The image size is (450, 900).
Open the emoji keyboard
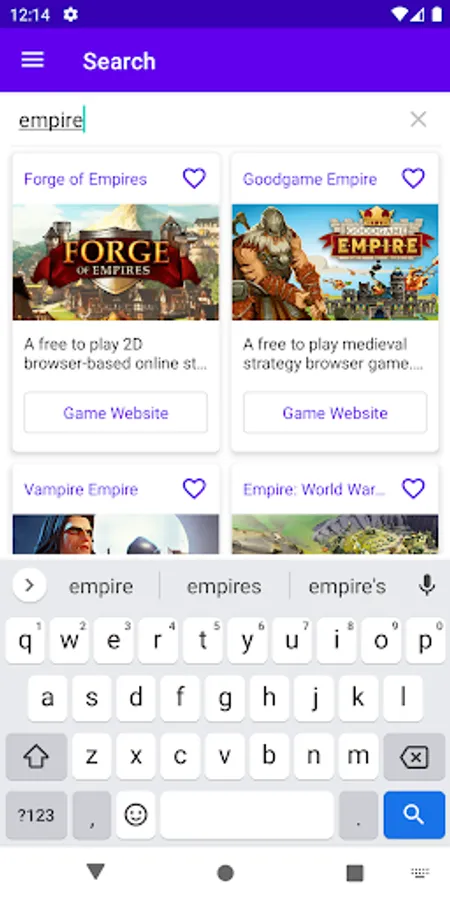[x=136, y=815]
